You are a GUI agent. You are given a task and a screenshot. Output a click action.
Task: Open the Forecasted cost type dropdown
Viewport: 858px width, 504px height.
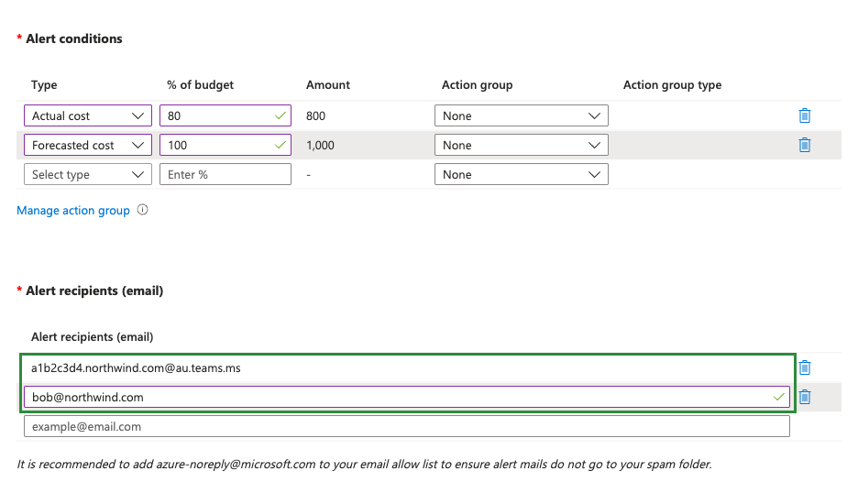(88, 146)
